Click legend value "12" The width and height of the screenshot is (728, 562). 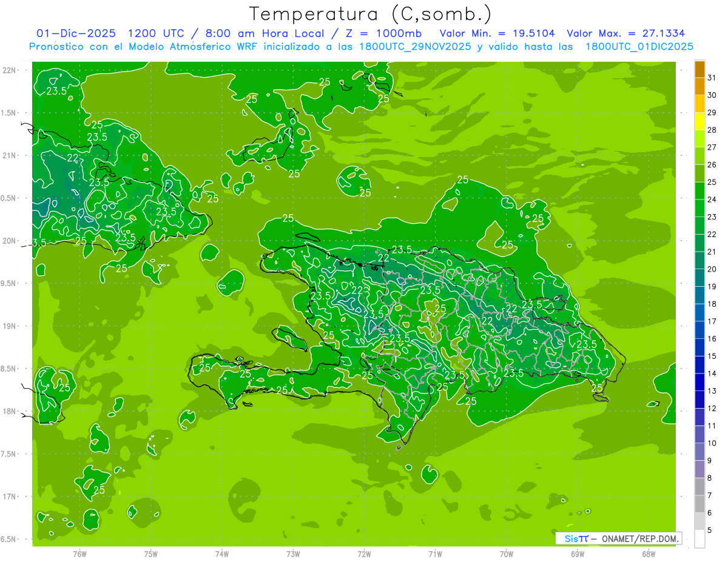click(712, 409)
